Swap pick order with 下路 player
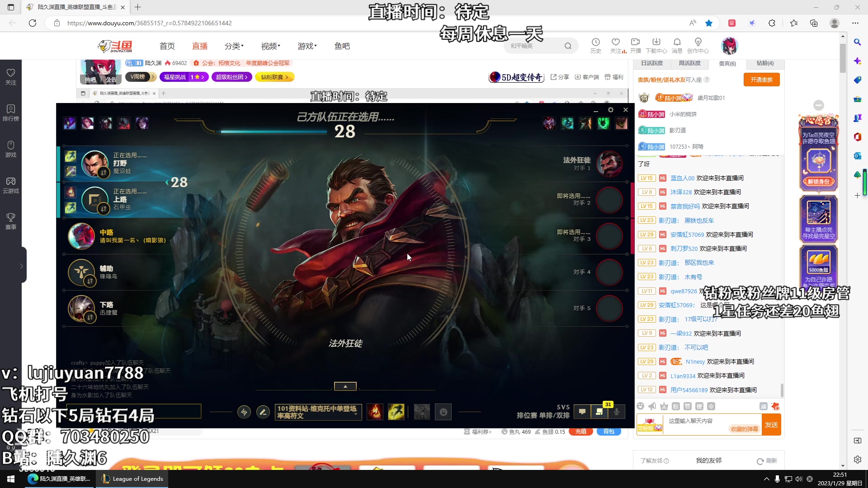The image size is (868, 488). click(90, 317)
